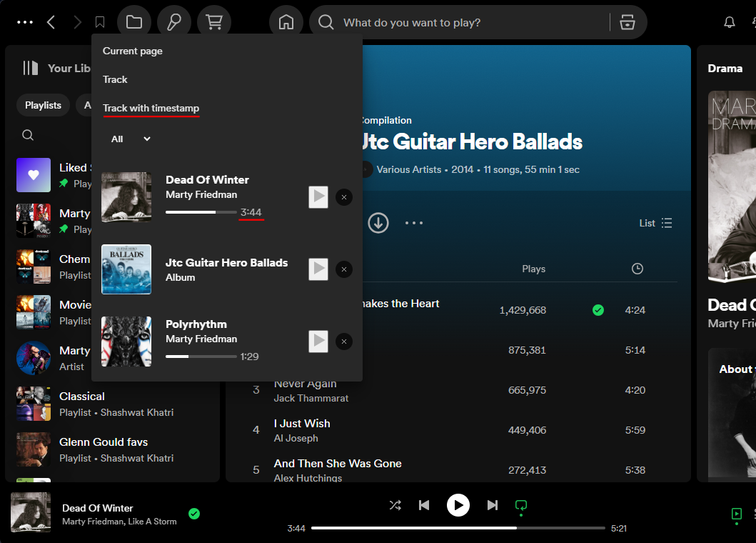This screenshot has width=756, height=543.
Task: Open the three-dots main menu
Action: [x=25, y=22]
